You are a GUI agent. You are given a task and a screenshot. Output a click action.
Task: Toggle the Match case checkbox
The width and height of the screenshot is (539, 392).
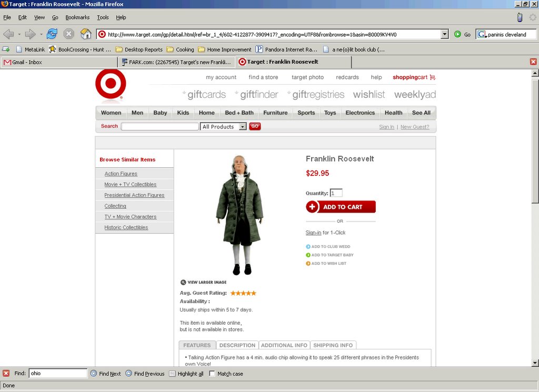212,374
